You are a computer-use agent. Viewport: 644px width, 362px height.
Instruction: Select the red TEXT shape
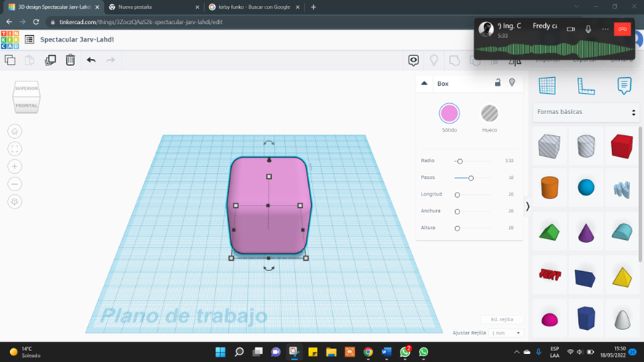[550, 275]
